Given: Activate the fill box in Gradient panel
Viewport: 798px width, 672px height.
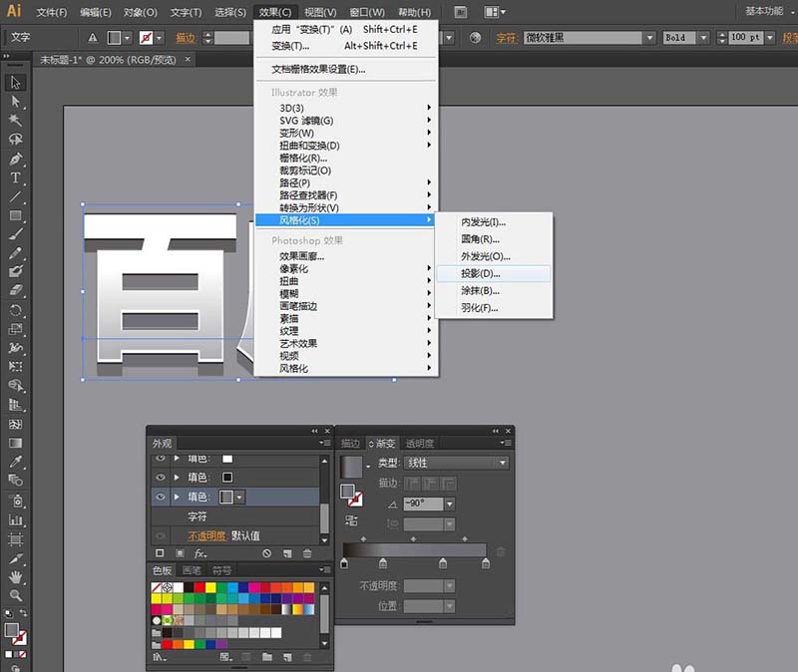Looking at the screenshot, I should tap(347, 492).
